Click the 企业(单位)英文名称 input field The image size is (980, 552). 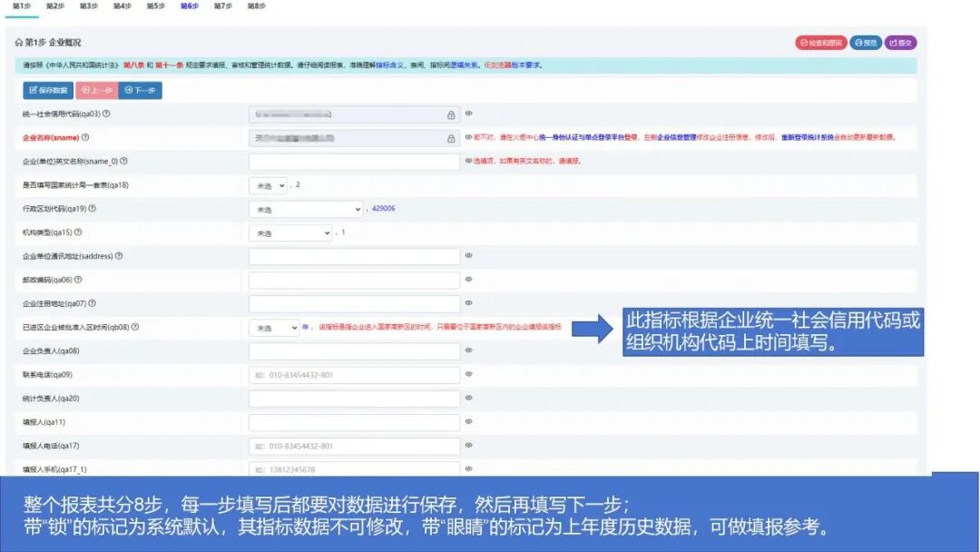tap(354, 161)
